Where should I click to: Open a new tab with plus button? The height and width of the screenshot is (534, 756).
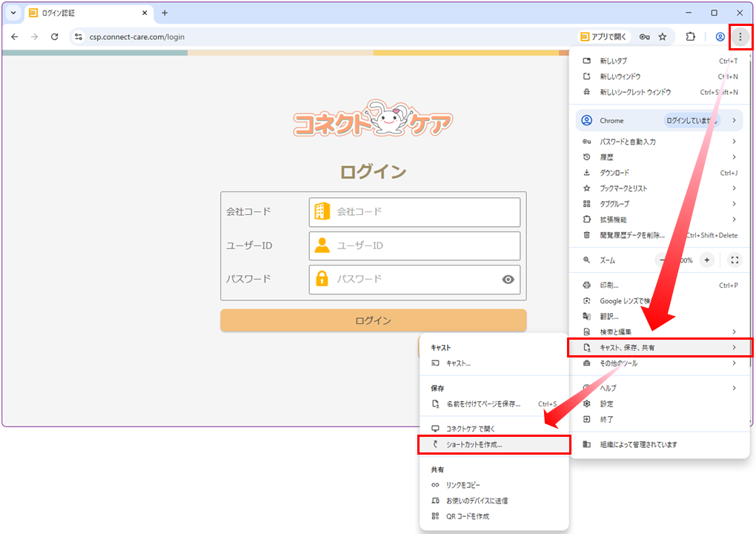pyautogui.click(x=165, y=13)
